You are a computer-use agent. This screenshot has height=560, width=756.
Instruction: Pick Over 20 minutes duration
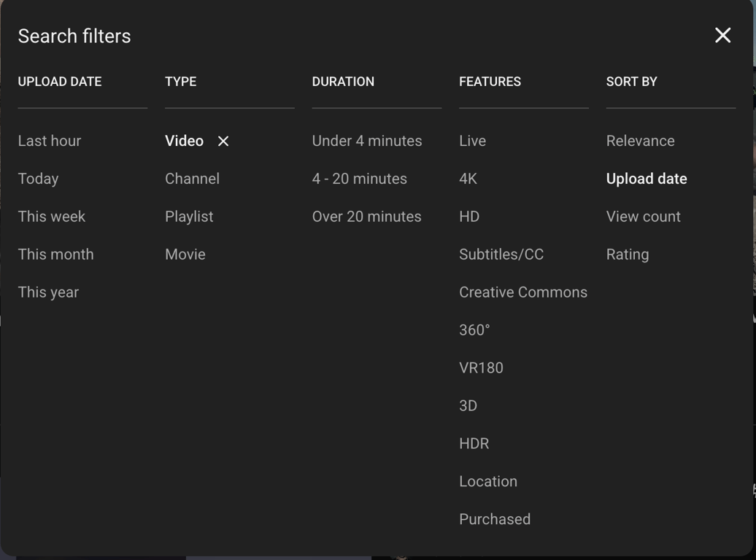[366, 217]
